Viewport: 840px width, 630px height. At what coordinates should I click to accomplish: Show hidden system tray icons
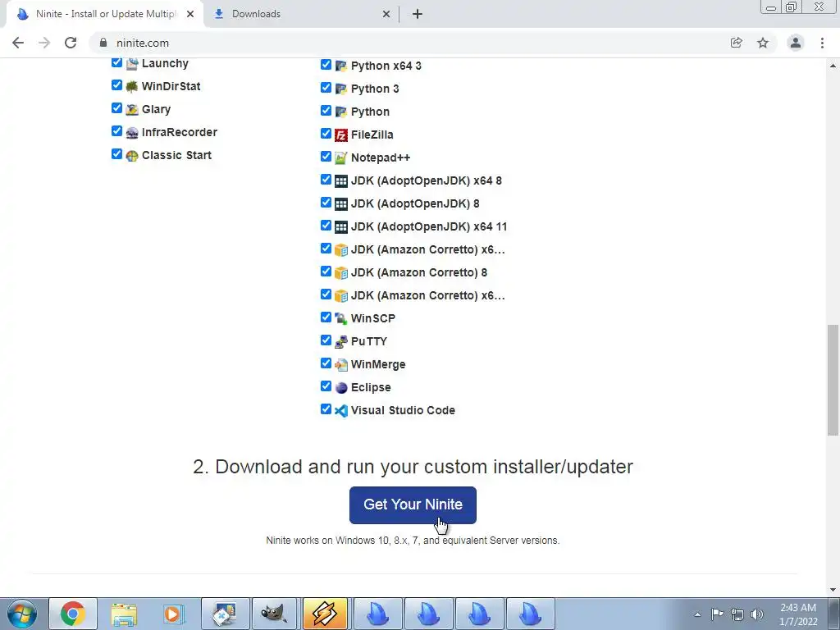[697, 614]
